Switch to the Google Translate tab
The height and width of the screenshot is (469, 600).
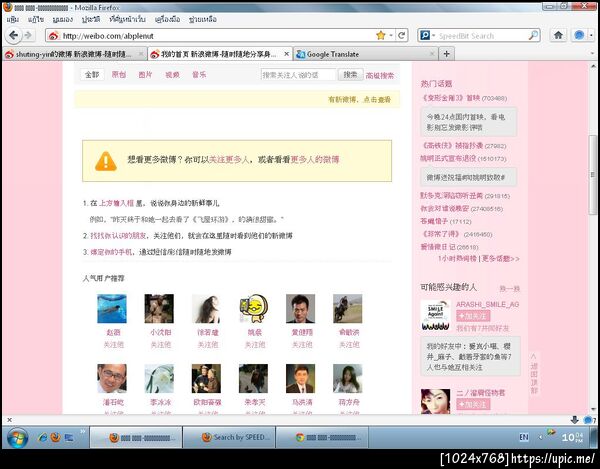(365, 54)
